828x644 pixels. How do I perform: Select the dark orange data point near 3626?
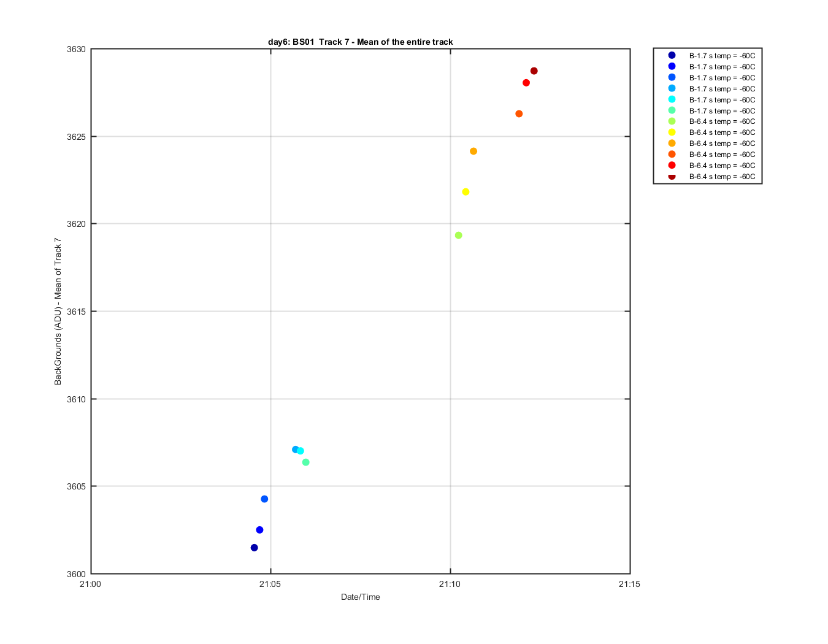click(519, 114)
